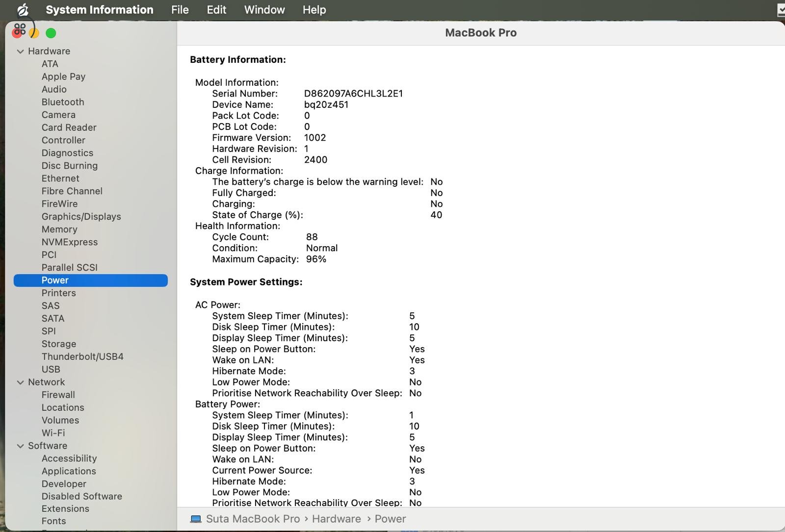Image resolution: width=785 pixels, height=532 pixels.
Task: Collapse the Software section
Action: click(x=20, y=446)
